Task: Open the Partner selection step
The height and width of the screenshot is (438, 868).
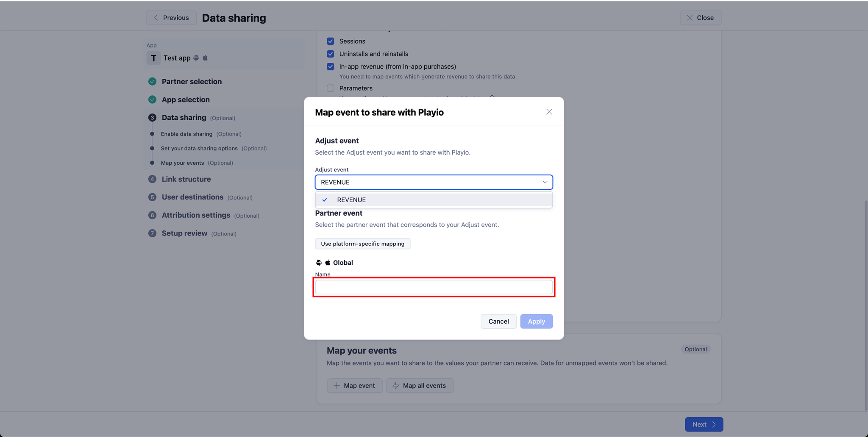Action: [192, 82]
